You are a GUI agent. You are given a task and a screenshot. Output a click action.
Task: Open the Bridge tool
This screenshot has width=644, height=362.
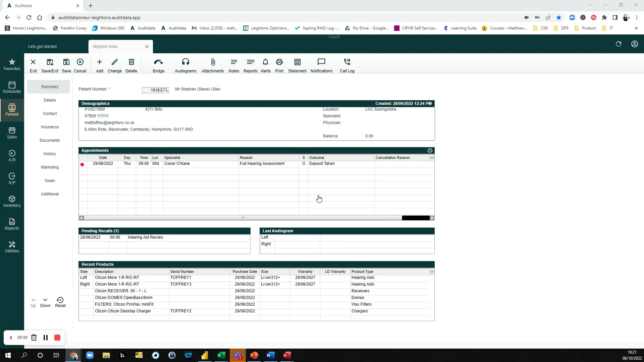pyautogui.click(x=158, y=65)
